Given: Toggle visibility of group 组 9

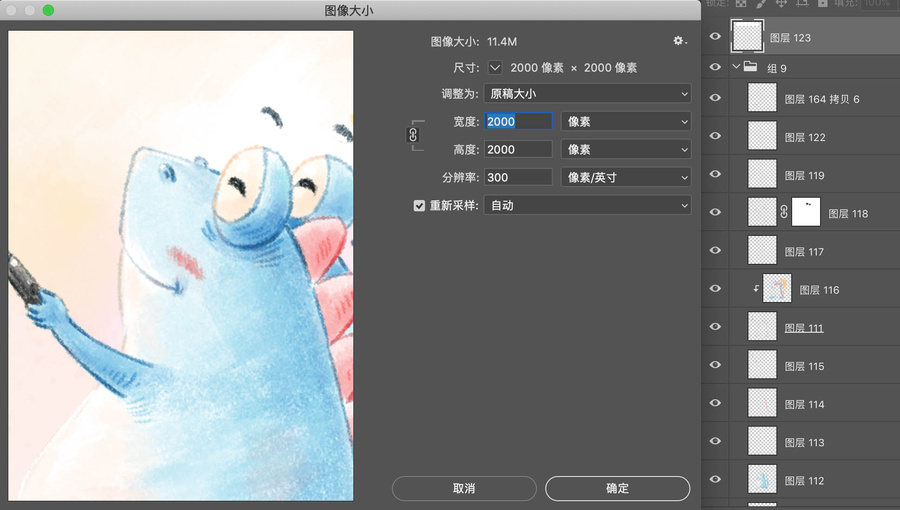Looking at the screenshot, I should [715, 67].
